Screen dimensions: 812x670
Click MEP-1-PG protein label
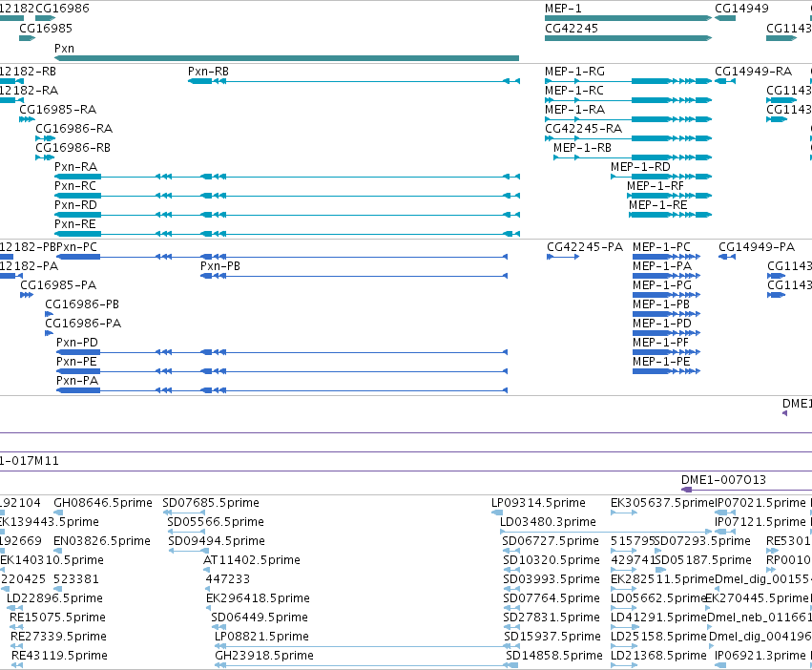coord(662,285)
